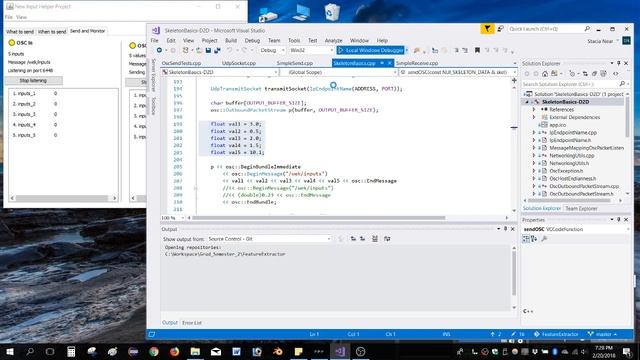Start Local Windows Debugger

point(371,50)
